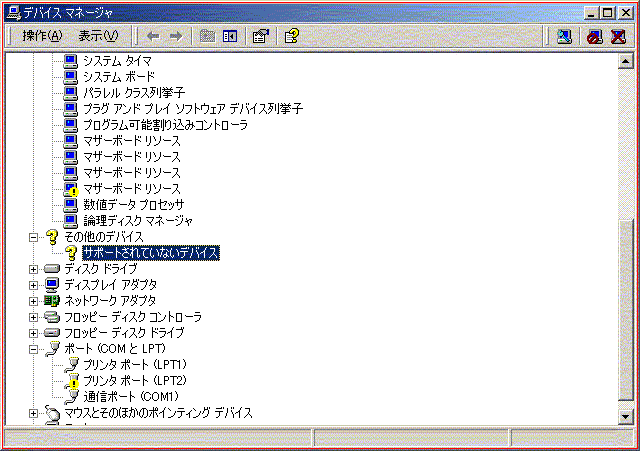
Task: Open the 操作(A) menu
Action: click(42, 36)
